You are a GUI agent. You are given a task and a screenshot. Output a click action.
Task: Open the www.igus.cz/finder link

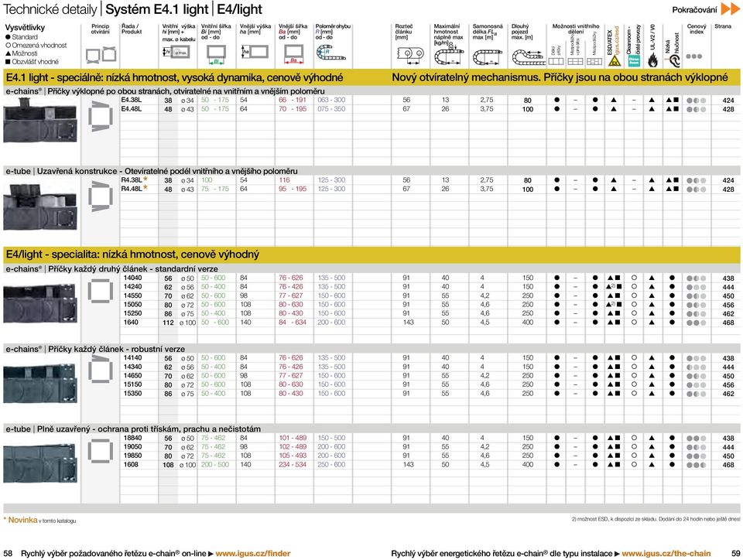tap(253, 553)
